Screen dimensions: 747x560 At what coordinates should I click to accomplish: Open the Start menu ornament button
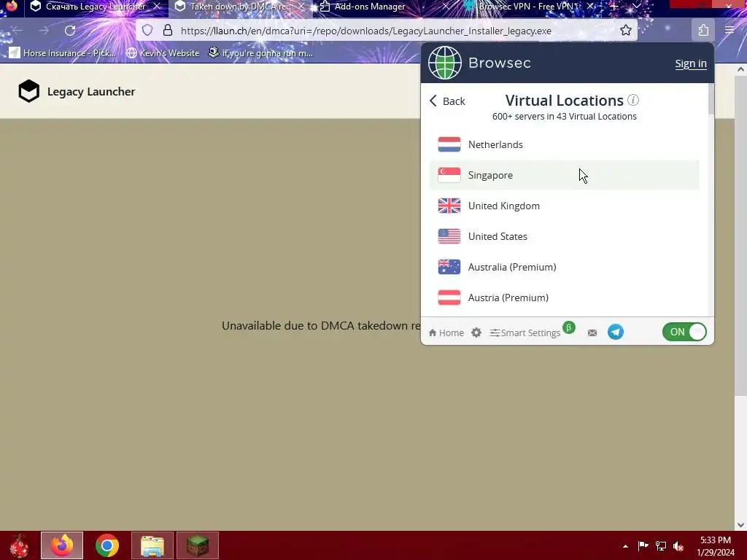coord(19,545)
